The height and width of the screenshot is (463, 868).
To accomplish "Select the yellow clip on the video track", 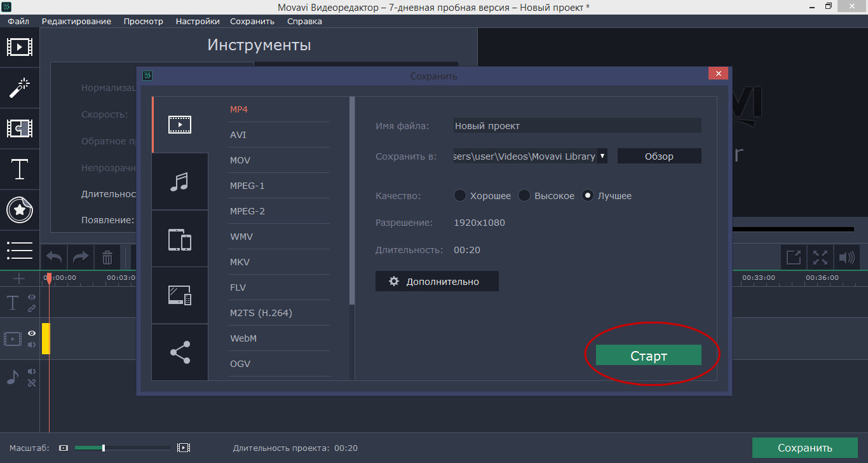I will point(46,338).
